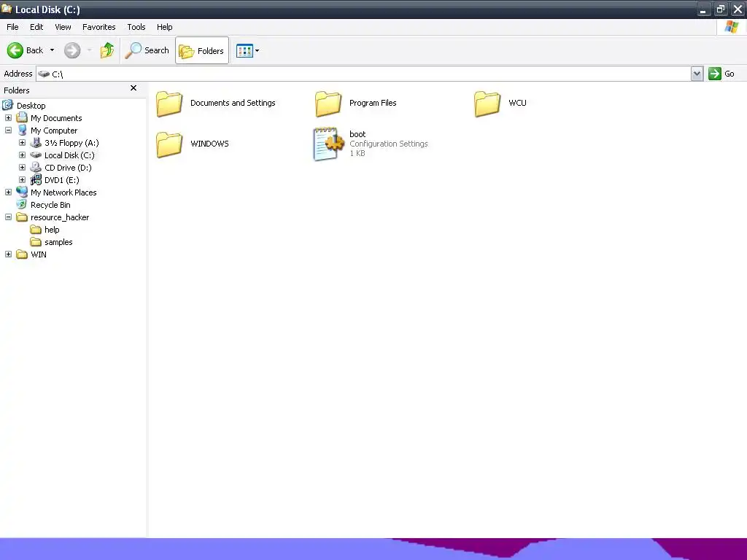Expand the CD Drive (D:) node
Screen dimensions: 747x560
click(22, 167)
